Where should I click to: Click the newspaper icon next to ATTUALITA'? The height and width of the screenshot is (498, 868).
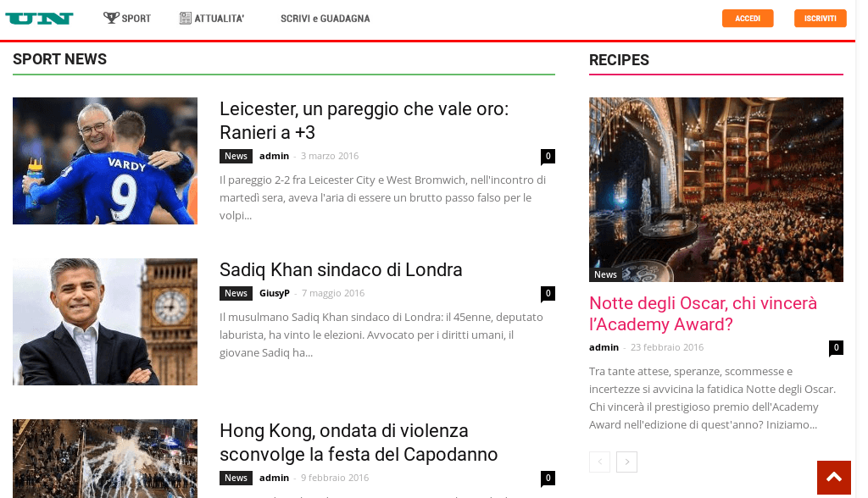(186, 19)
